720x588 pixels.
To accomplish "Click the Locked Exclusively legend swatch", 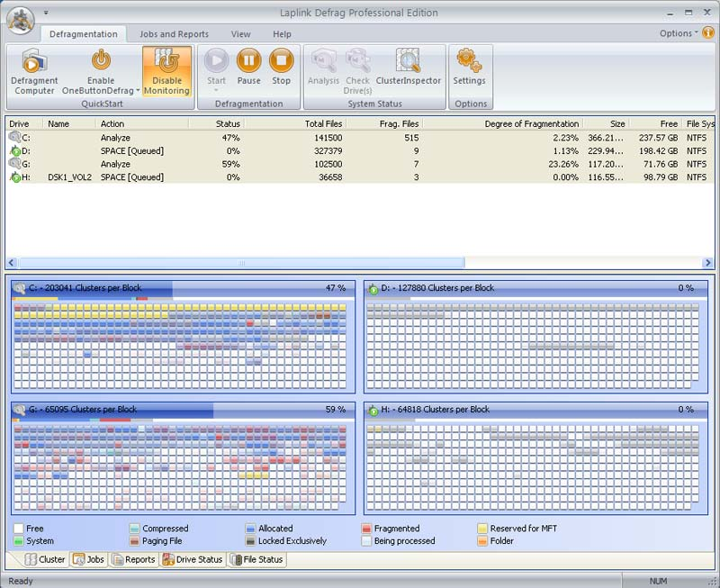I will point(250,541).
